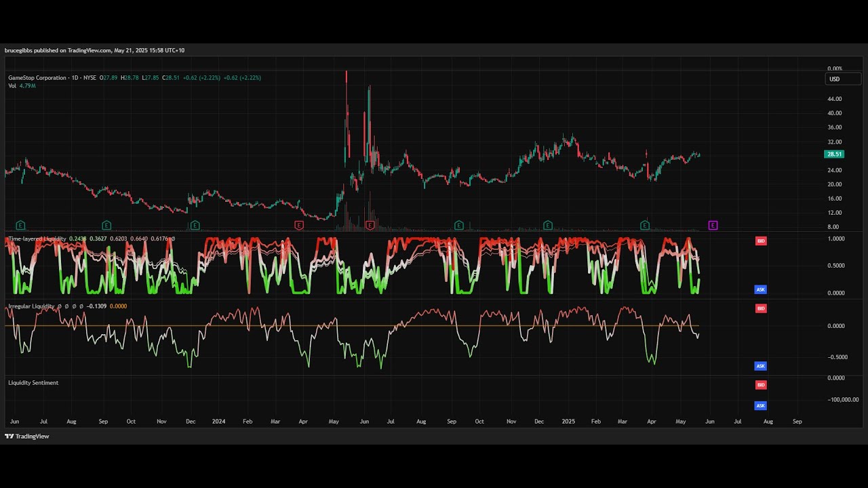The image size is (868, 488).
Task: Click the brucegibbs published on TradingView.com header
Action: [x=94, y=50]
